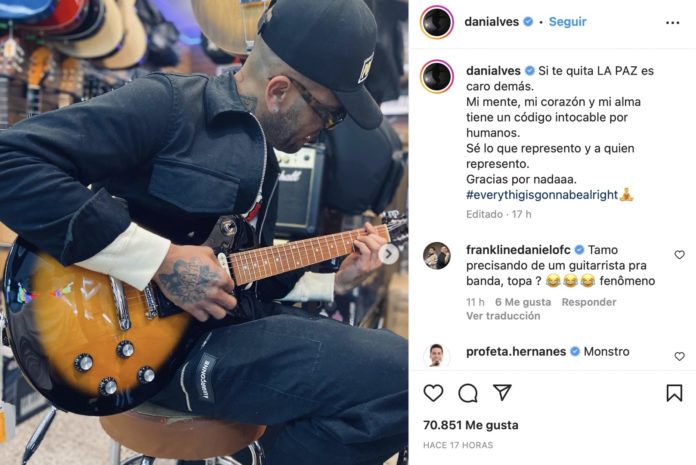Click danialves avatar beside the caption

437,77
